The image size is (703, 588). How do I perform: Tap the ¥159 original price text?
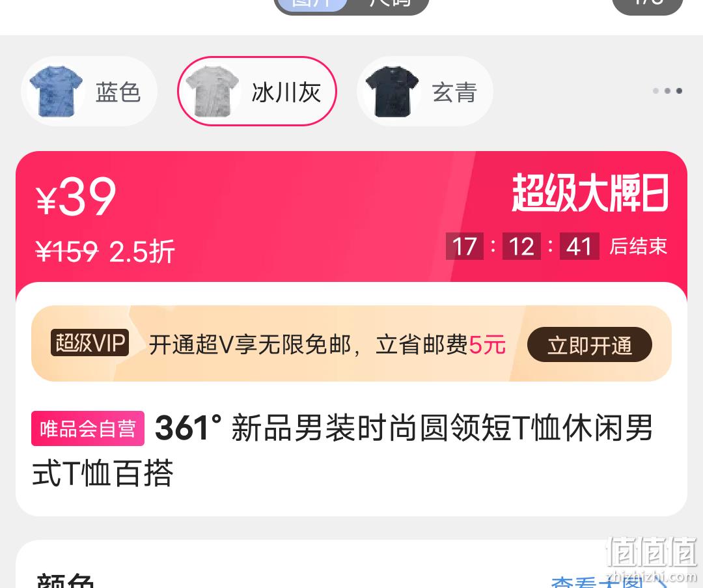coord(66,251)
